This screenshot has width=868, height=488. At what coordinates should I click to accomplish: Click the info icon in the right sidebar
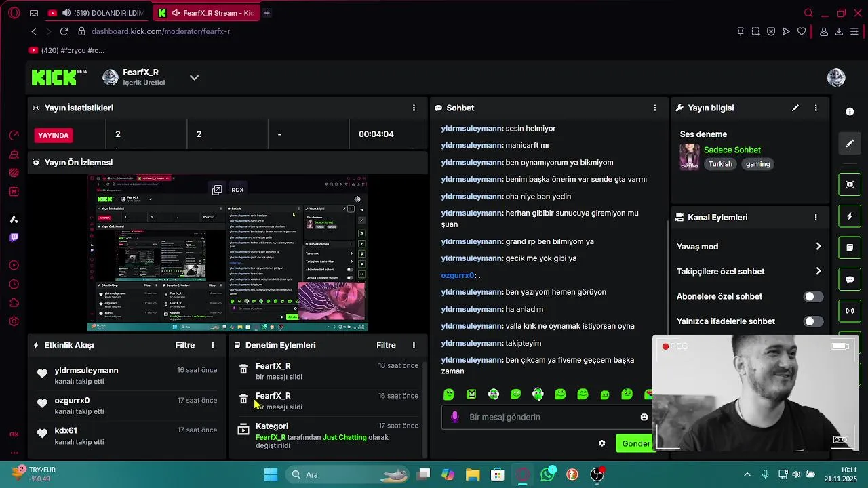850,112
